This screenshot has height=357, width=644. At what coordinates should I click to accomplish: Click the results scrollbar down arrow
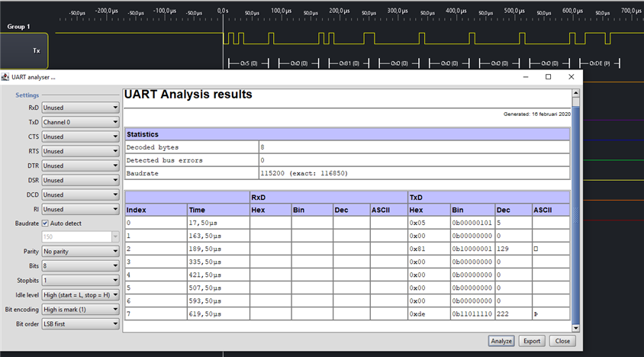tap(576, 326)
